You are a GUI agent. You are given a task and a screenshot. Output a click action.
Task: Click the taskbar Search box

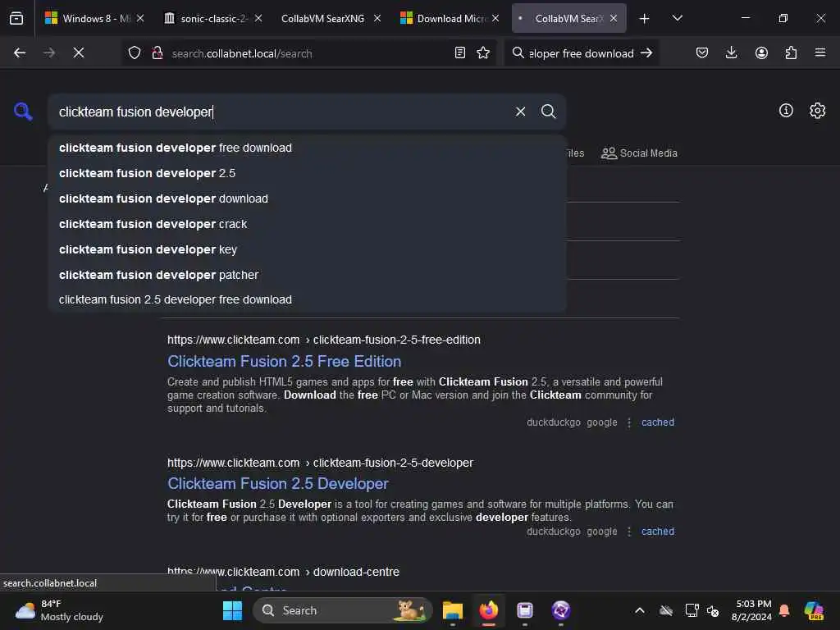click(342, 610)
